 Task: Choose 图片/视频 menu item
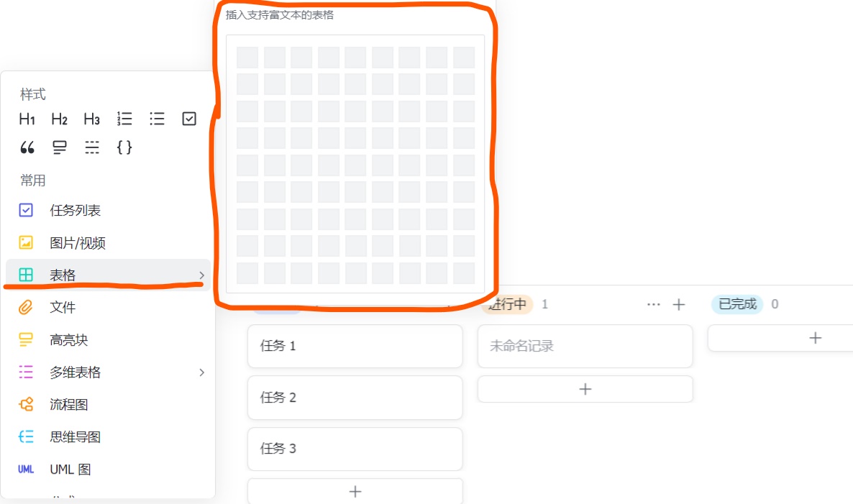(77, 243)
